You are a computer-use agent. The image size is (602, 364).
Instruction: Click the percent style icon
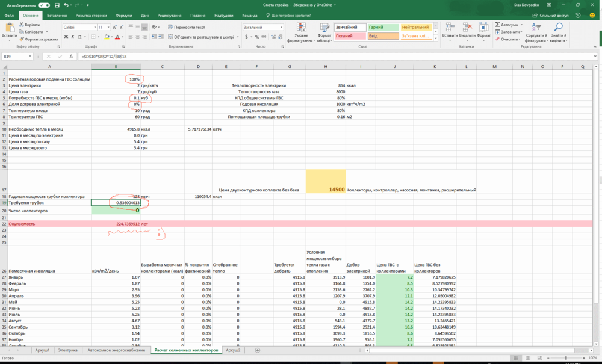(256, 37)
